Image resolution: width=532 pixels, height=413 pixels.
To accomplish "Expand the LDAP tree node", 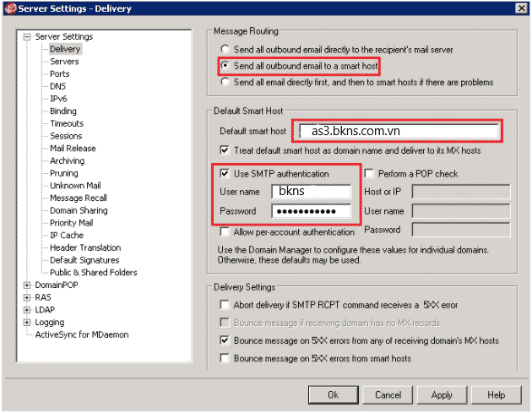I will 27,310.
